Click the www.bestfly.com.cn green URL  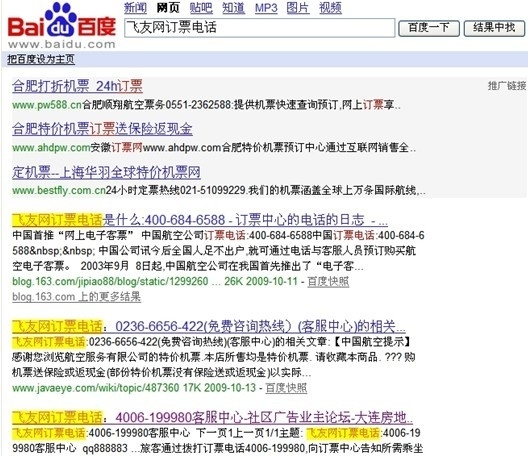pos(59,191)
